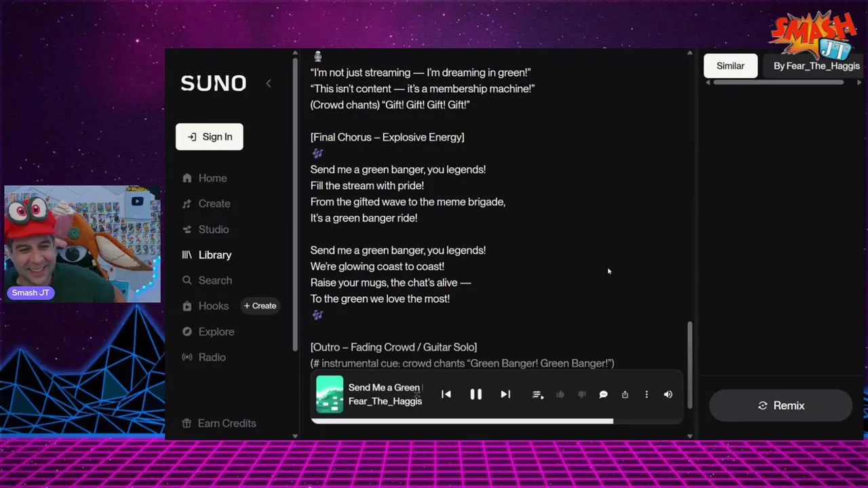Click the Library books icon
Screen dimensions: 868x488
(x=187, y=255)
